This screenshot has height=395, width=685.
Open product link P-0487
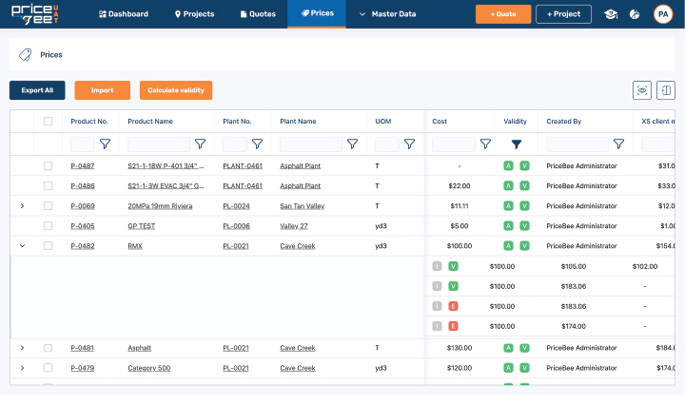[x=83, y=166]
